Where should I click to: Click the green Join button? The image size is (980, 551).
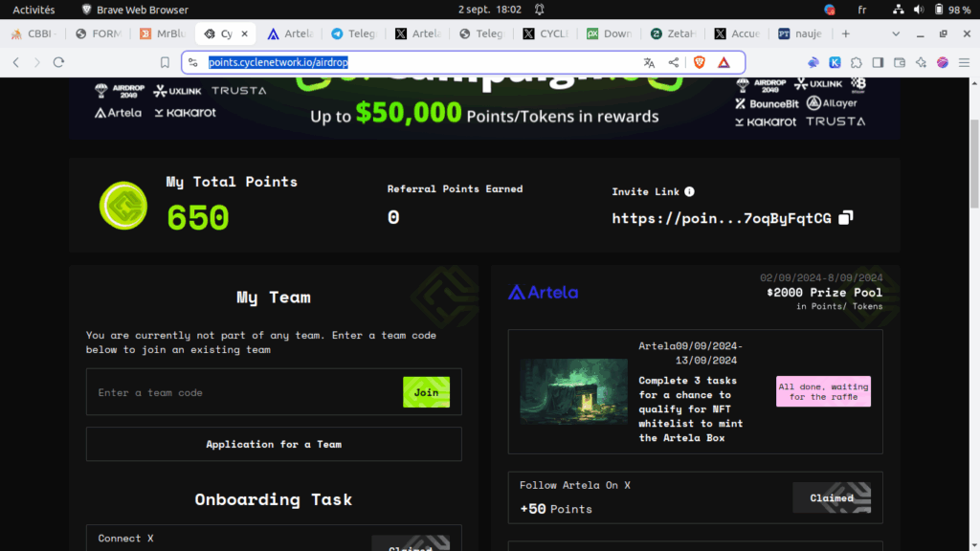click(426, 392)
